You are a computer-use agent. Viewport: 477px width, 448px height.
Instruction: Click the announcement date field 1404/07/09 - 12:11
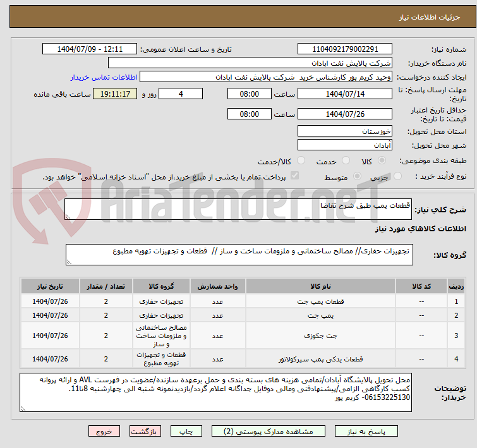90,49
